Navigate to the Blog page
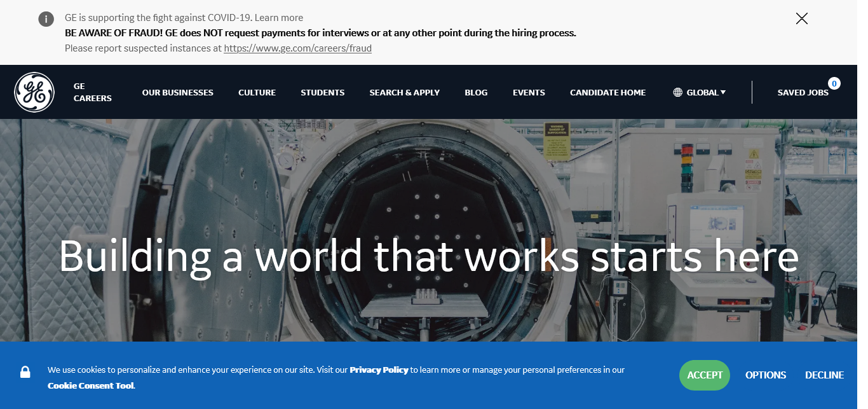 [x=476, y=93]
